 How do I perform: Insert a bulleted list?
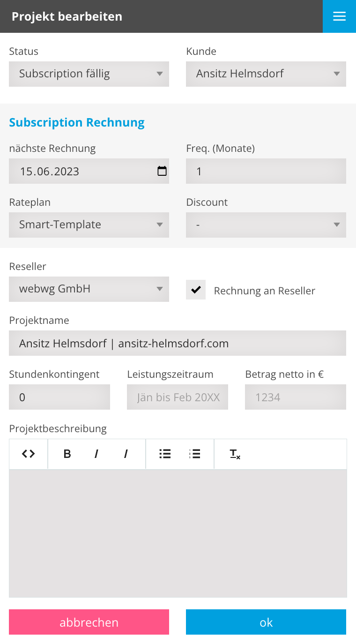pyautogui.click(x=165, y=454)
